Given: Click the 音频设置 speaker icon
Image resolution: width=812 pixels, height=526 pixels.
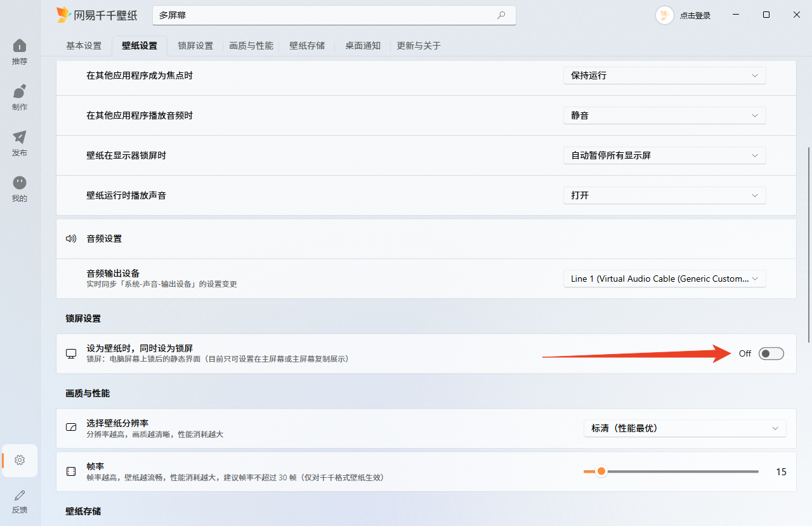Looking at the screenshot, I should (70, 238).
